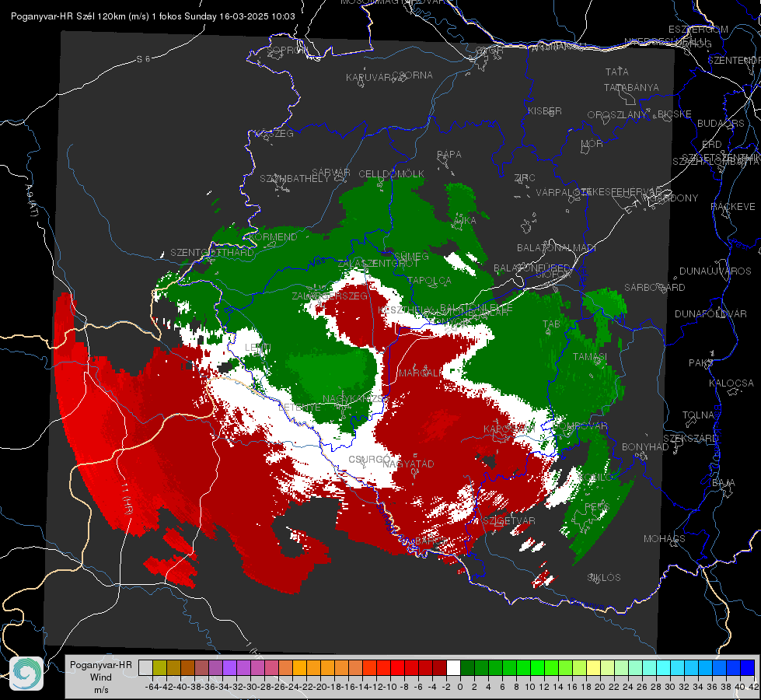The width and height of the screenshot is (761, 700).
Task: Click the TOLNA city label
Action: [698, 415]
